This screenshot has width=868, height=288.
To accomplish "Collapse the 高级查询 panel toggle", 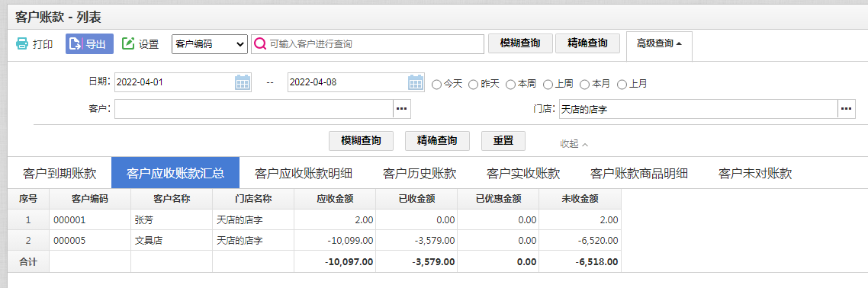I will 659,43.
